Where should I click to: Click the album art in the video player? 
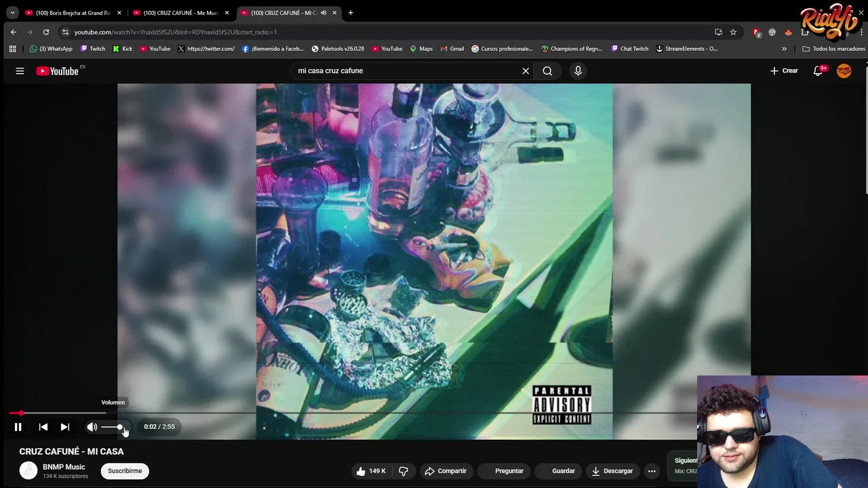coord(434,261)
